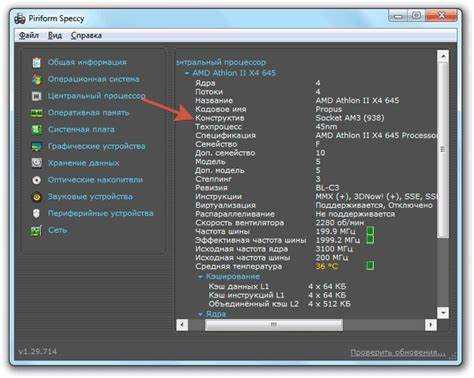The image size is (474, 378).
Task: Click the horizontal scrollbar thumb
Action: [274, 324]
